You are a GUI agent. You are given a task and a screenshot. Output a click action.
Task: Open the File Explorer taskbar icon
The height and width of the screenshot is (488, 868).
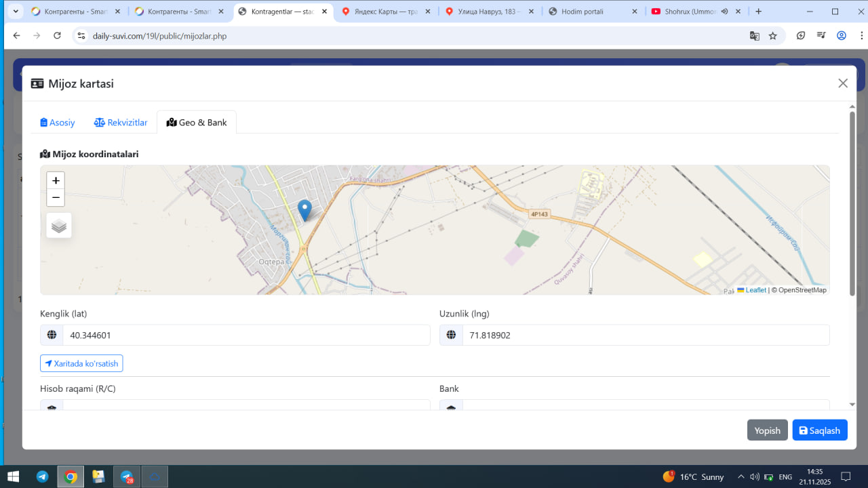(98, 476)
